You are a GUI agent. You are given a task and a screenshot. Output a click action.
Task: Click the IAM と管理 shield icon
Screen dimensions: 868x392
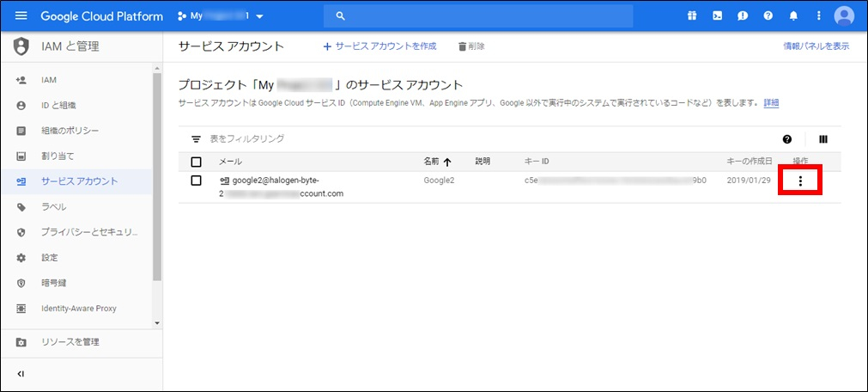(21, 46)
